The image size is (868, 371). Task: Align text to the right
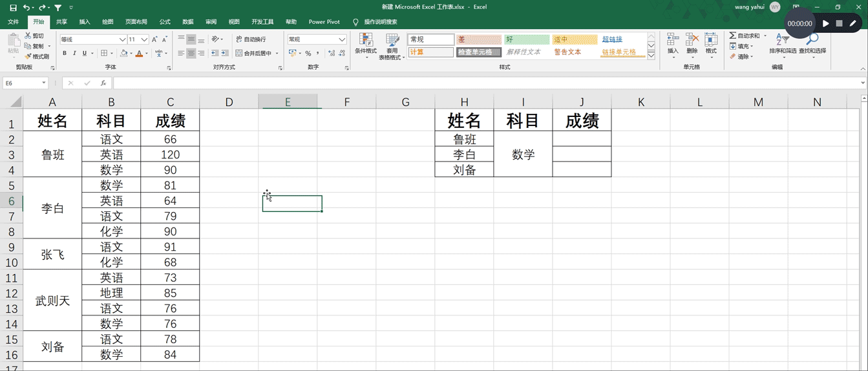pos(202,54)
